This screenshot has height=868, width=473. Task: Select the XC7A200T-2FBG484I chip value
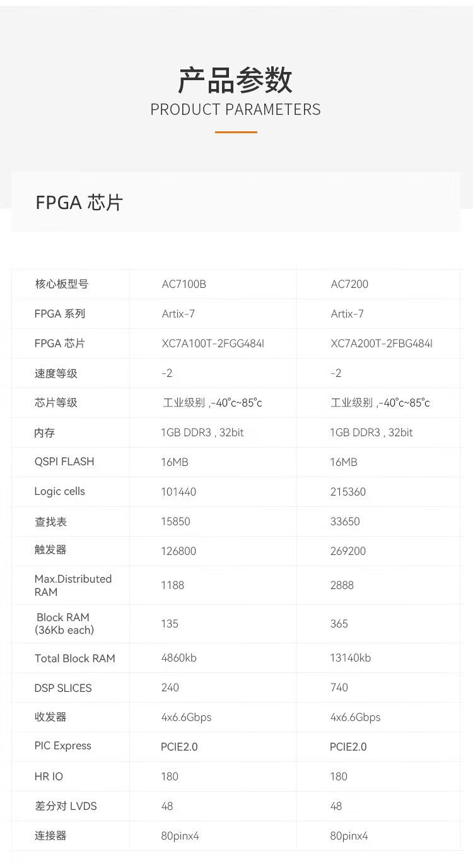(x=382, y=343)
